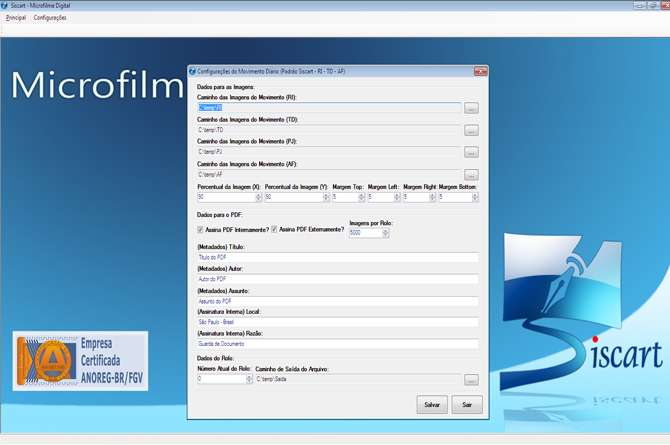
Task: Click the Siscart app icon in main title bar
Action: point(4,6)
